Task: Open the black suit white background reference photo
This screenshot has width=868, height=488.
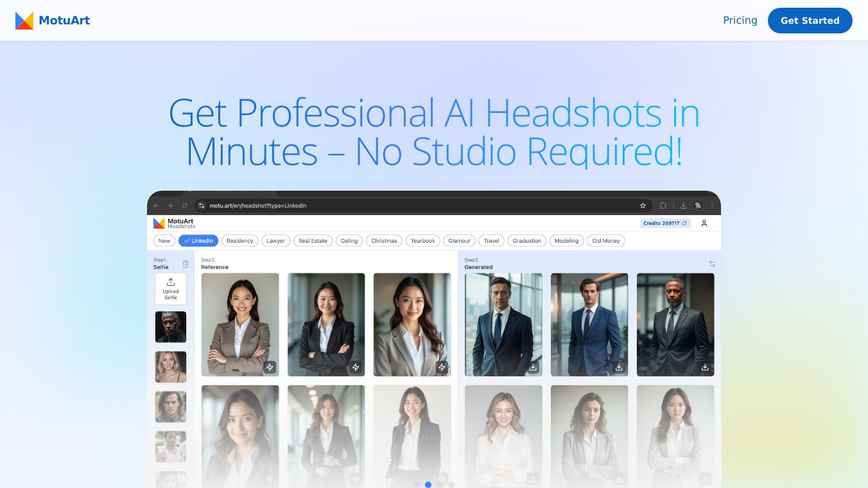Action: pos(412,436)
